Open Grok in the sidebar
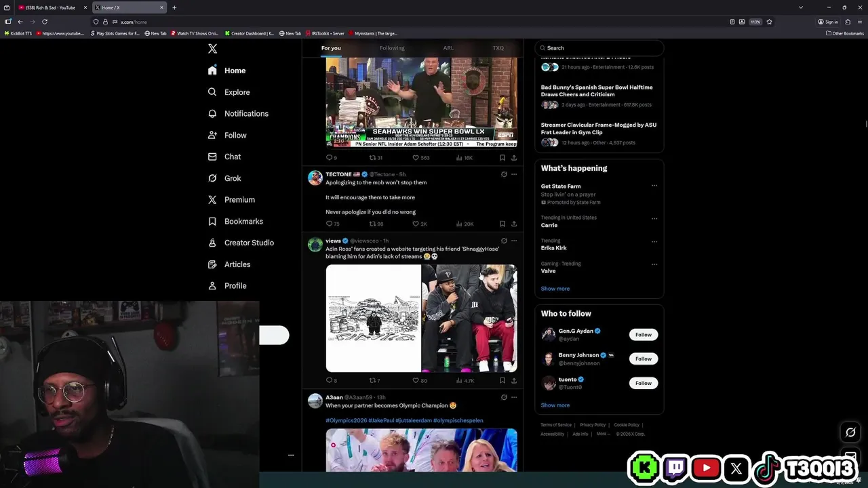The image size is (868, 488). 224,178
